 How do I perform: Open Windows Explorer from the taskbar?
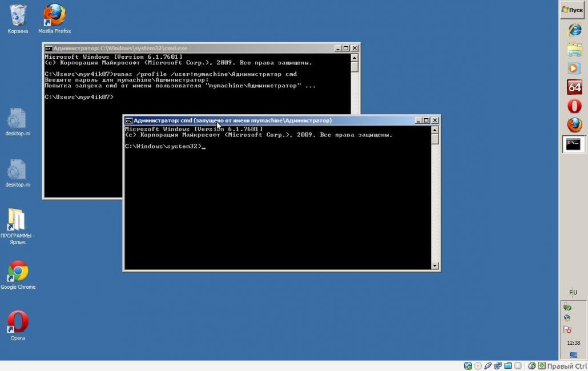[x=574, y=49]
